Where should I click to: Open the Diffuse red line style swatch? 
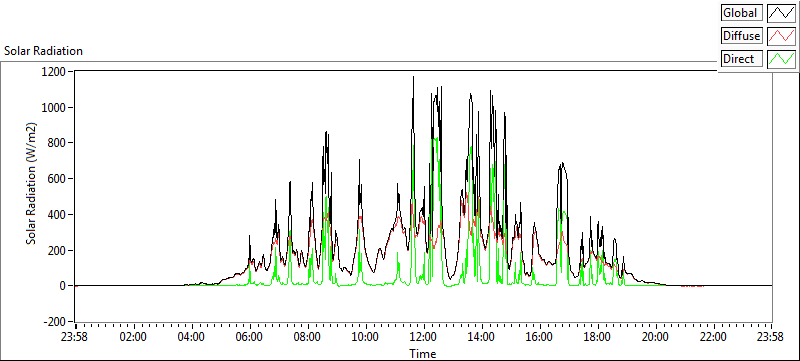pos(781,36)
